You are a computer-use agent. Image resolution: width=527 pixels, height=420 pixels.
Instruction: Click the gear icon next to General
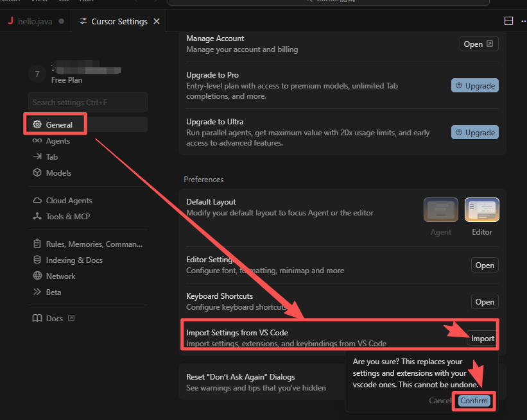37,124
